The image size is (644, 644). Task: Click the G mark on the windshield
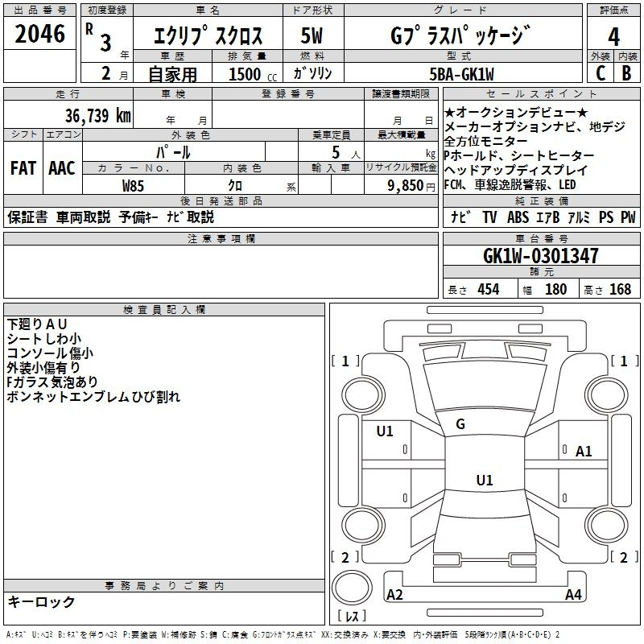[x=460, y=424]
